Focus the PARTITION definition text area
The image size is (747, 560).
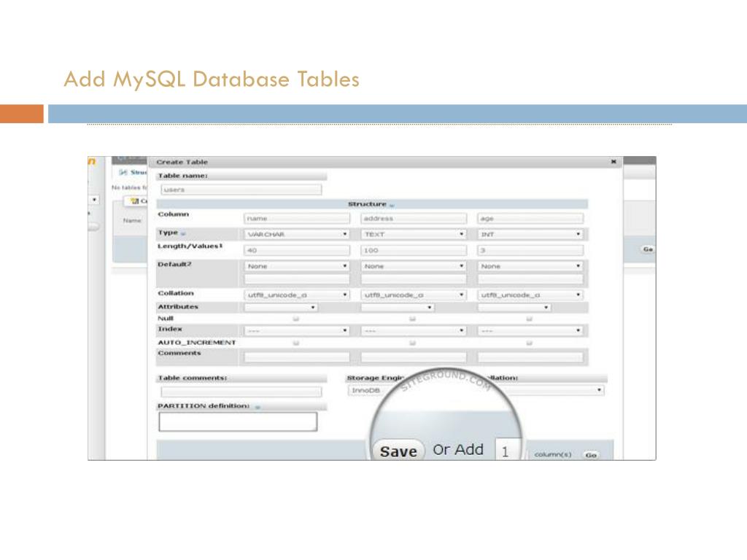click(x=238, y=421)
